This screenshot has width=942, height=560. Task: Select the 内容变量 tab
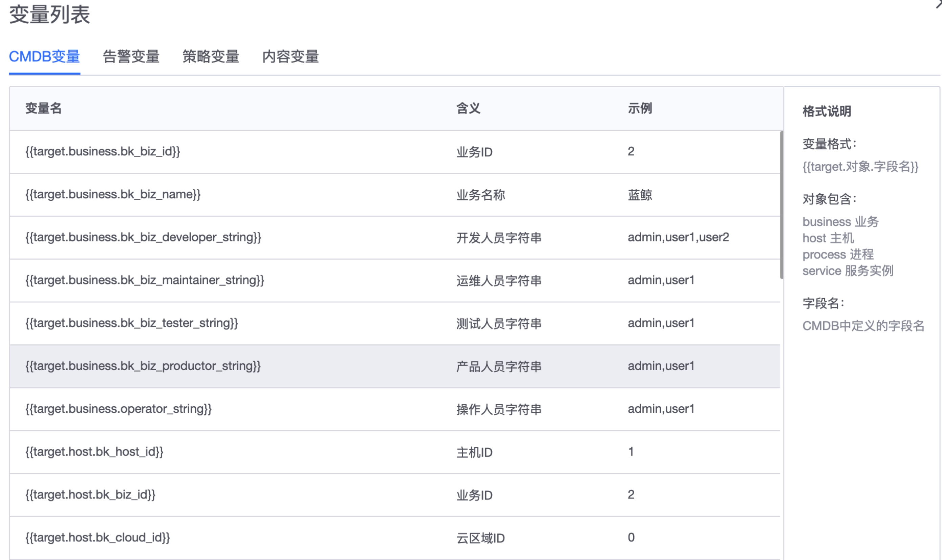[x=290, y=57]
